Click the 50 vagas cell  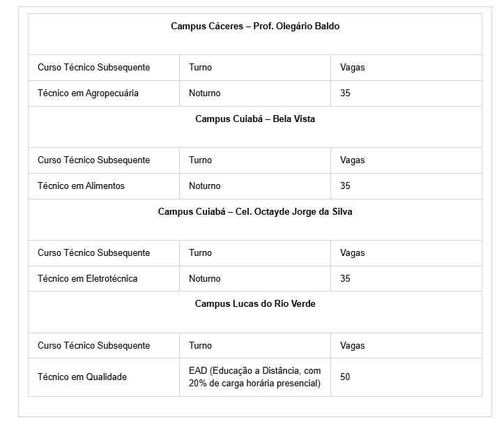(x=345, y=377)
